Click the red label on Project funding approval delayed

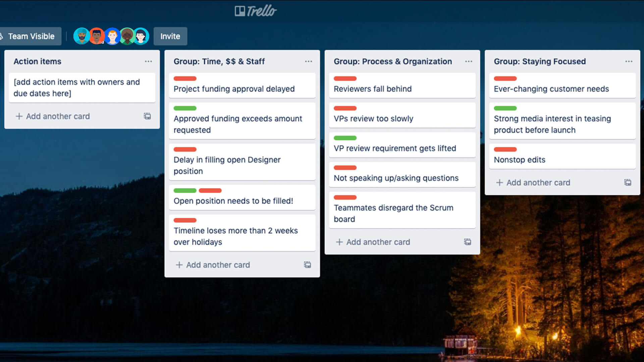(185, 78)
